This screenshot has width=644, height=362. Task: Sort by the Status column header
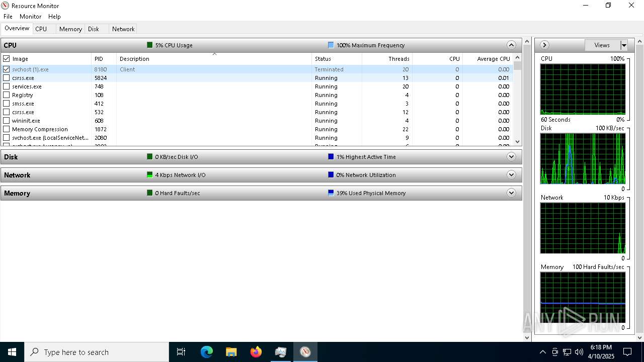tap(337, 59)
